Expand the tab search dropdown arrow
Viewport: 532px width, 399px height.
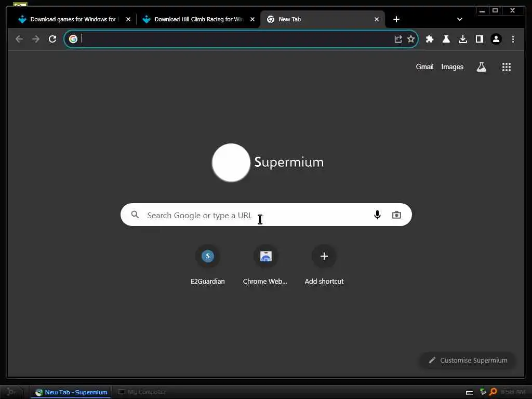(x=459, y=19)
